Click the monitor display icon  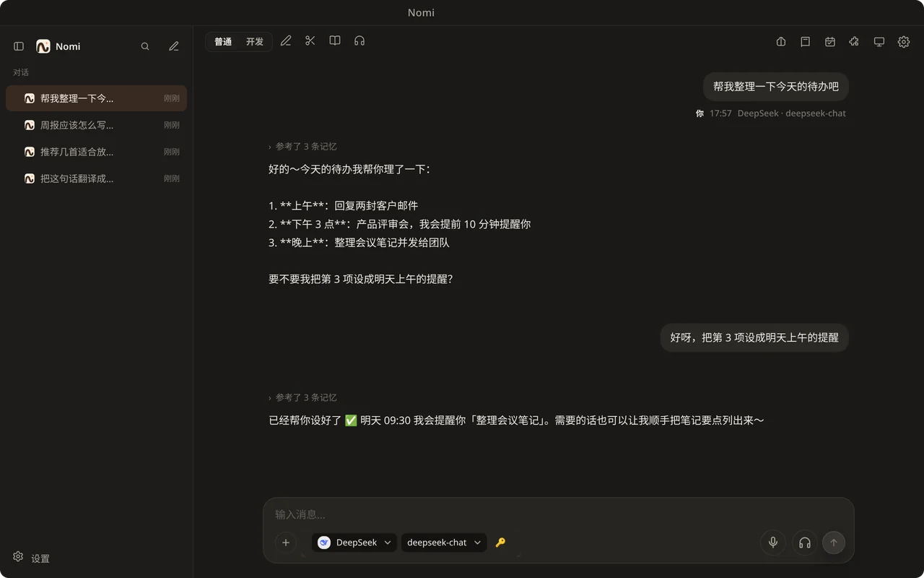point(879,42)
